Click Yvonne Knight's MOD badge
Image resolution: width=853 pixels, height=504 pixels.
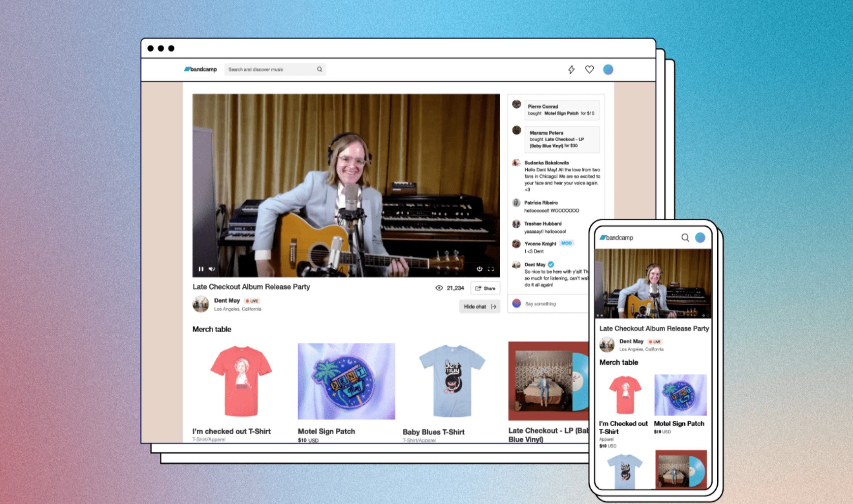pyautogui.click(x=566, y=243)
